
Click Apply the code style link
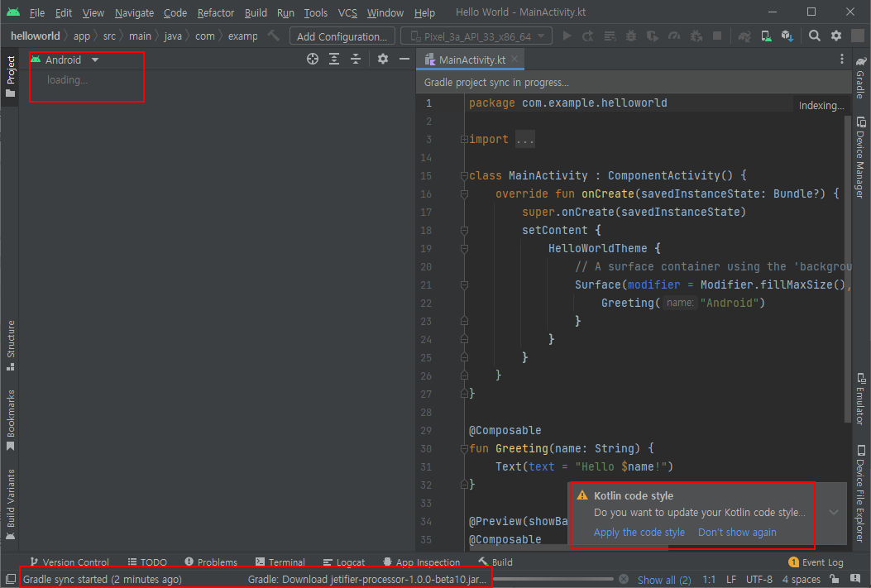coord(639,532)
